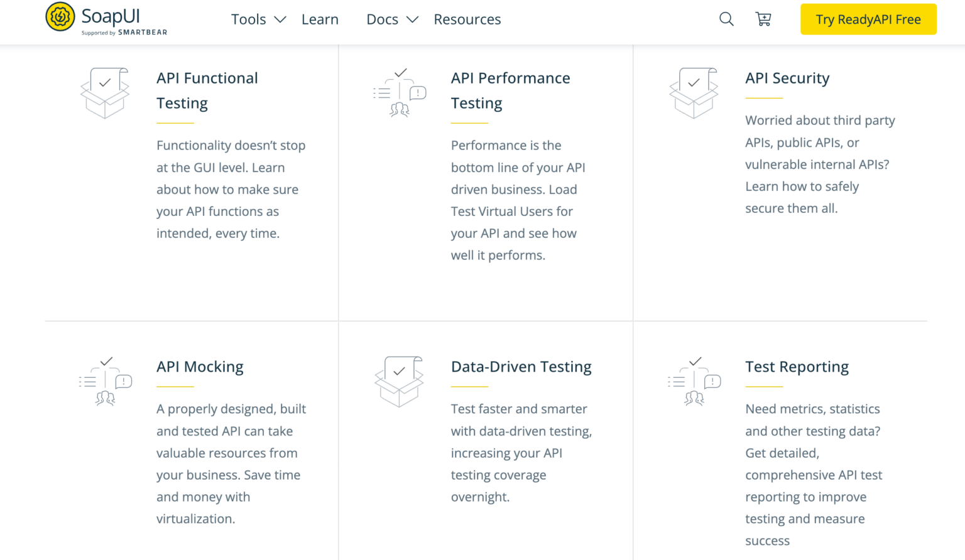Screen dimensions: 965x560
Task: Expand the Docs dropdown menu
Action: click(382, 19)
